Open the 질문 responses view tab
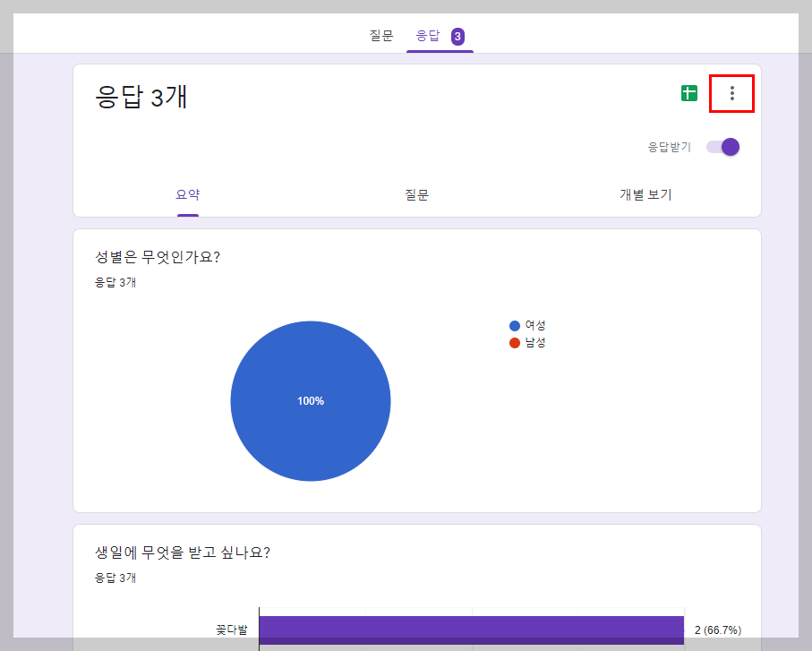The height and width of the screenshot is (651, 812). 417,193
